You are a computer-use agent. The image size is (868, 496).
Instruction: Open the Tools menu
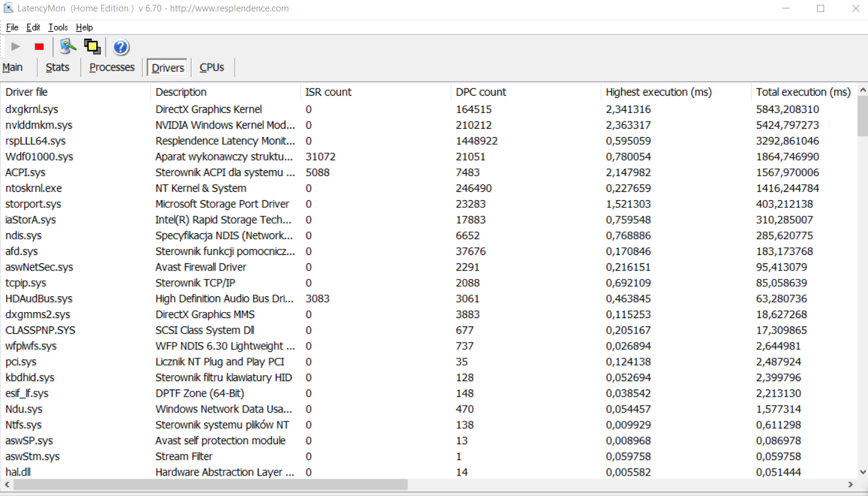pos(57,27)
